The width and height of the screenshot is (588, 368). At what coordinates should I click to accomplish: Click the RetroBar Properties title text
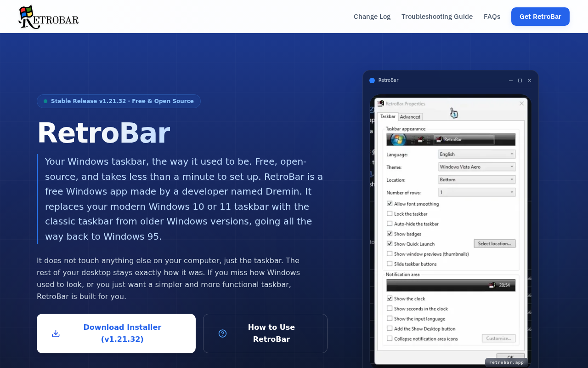tap(405, 103)
